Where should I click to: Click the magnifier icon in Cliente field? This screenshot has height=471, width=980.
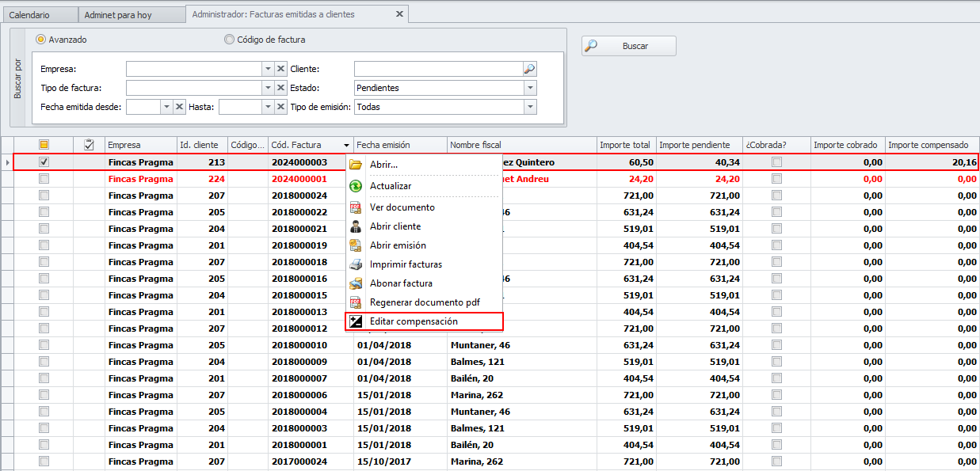pyautogui.click(x=530, y=69)
